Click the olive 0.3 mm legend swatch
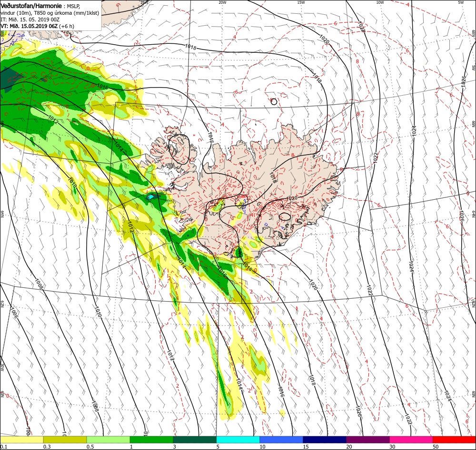476x450 pixels. point(65,440)
